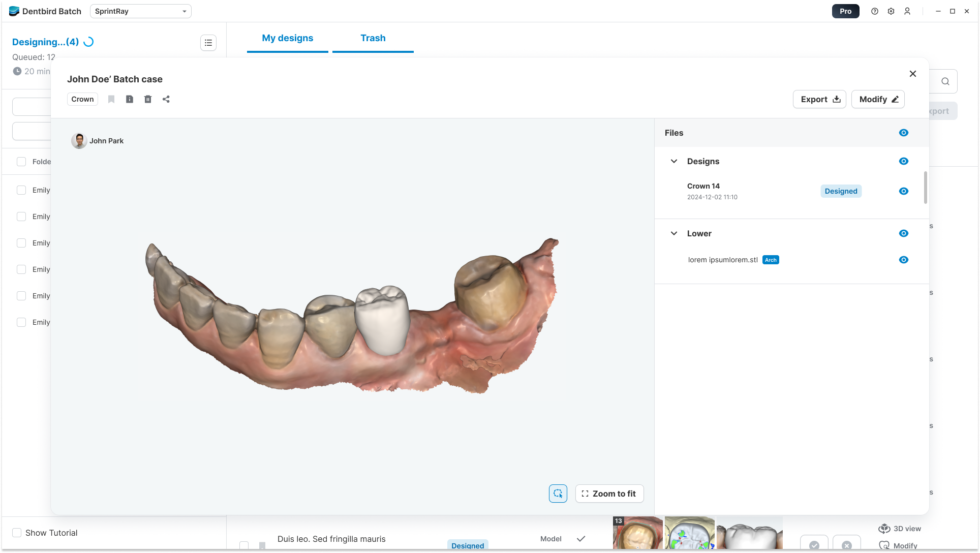Open the help question mark icon
Viewport: 980px width, 553px height.
click(x=875, y=11)
